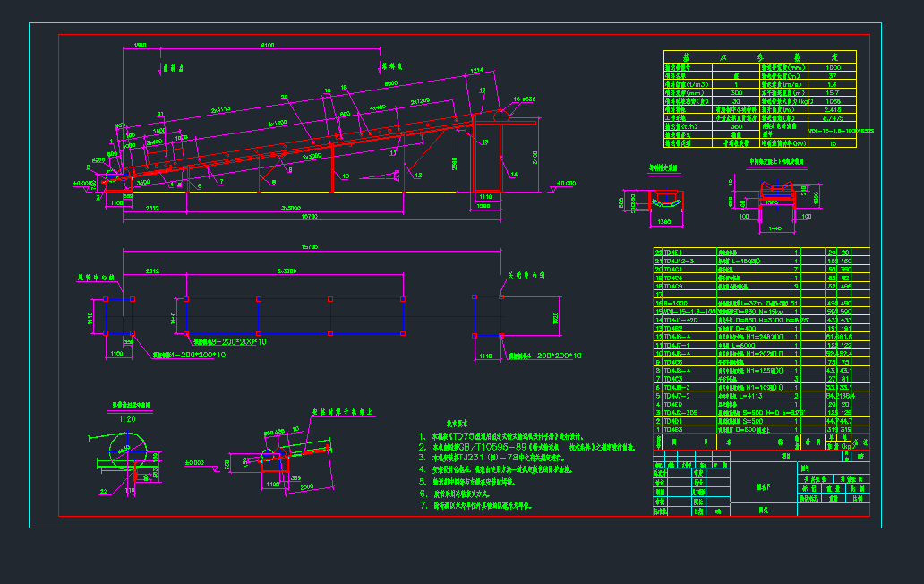The width and height of the screenshot is (924, 584).
Task: Select the 15790 dimension above the plan view
Action: [311, 247]
